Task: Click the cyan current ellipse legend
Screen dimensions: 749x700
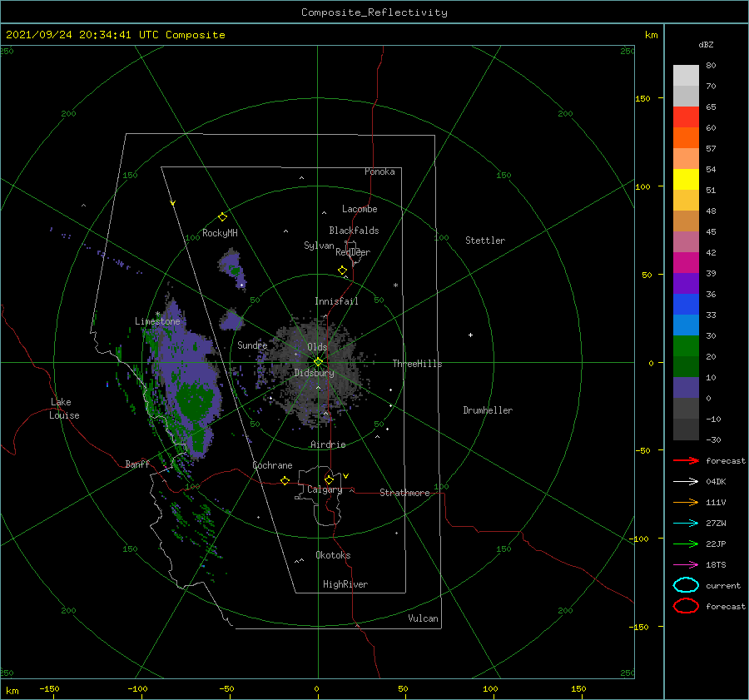Action: (x=686, y=585)
